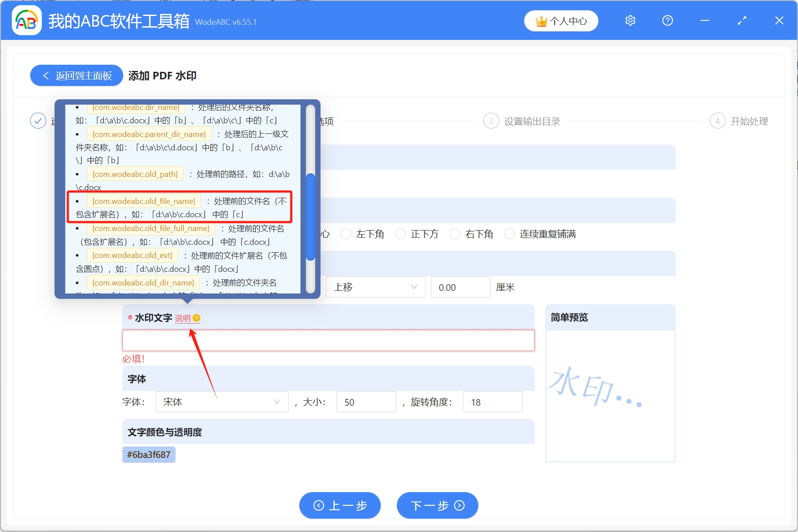
Task: Click the 水印文字 watermark text input field
Action: pyautogui.click(x=328, y=340)
